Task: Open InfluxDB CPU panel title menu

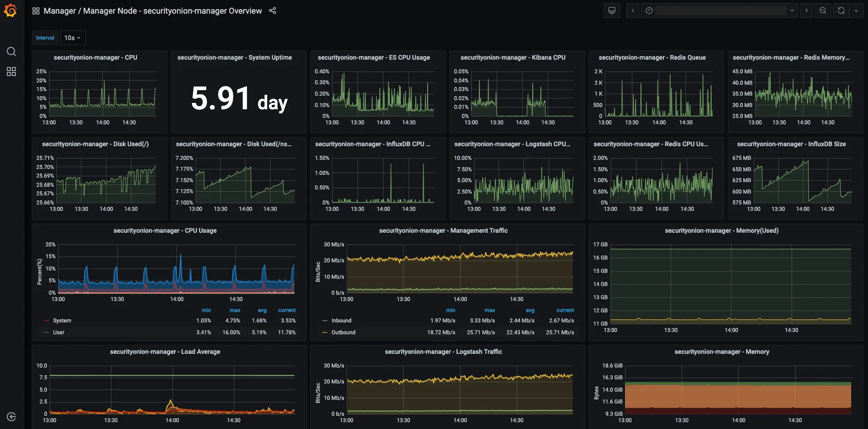Action: [x=373, y=144]
